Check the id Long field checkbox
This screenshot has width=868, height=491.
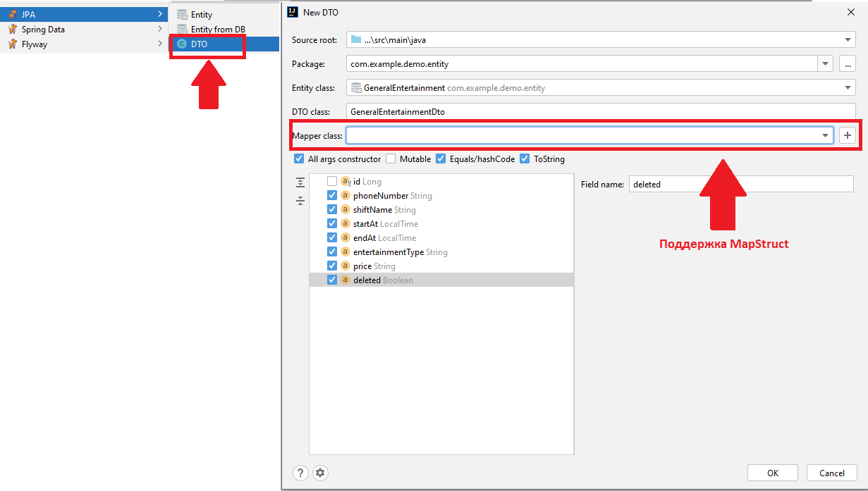coord(332,182)
